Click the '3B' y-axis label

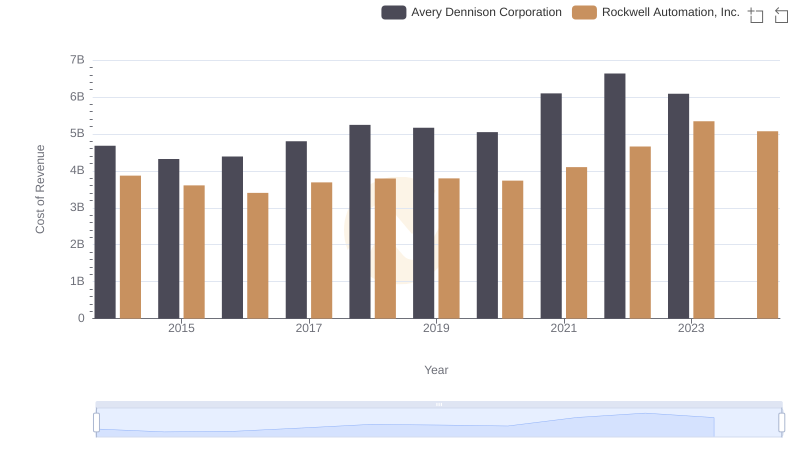coord(77,208)
